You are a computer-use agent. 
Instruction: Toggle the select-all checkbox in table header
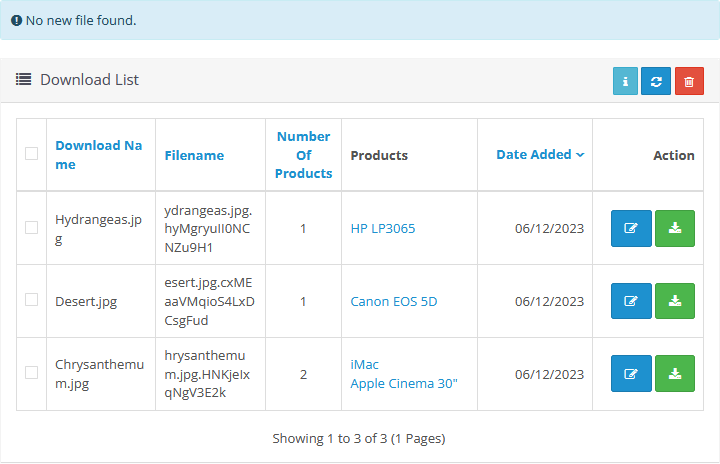click(32, 154)
